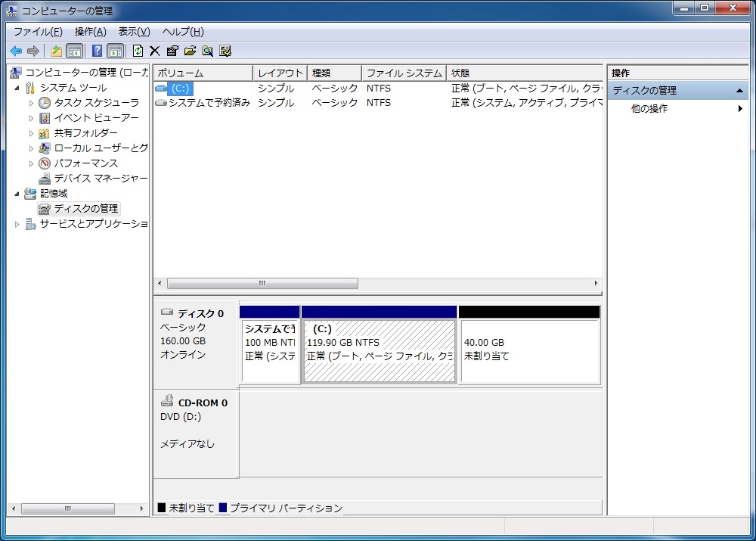Click the tree pane scroll right arrow
The image size is (756, 541).
click(x=141, y=508)
